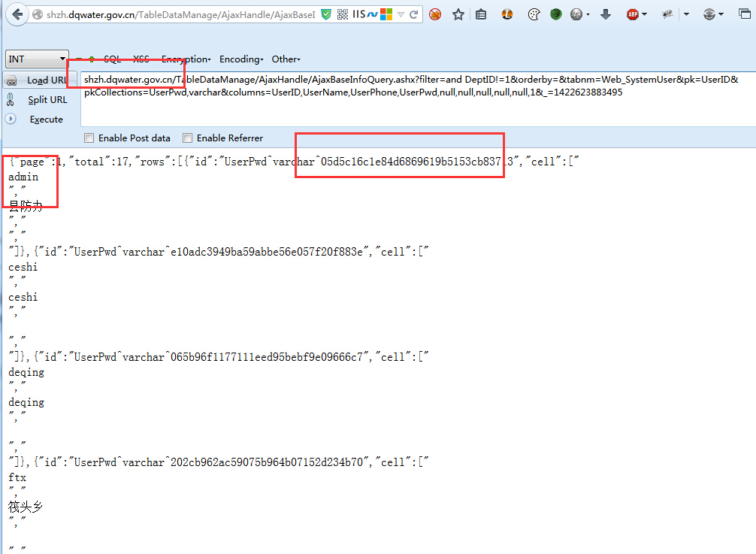Enable Referrer checkbox

tap(188, 138)
